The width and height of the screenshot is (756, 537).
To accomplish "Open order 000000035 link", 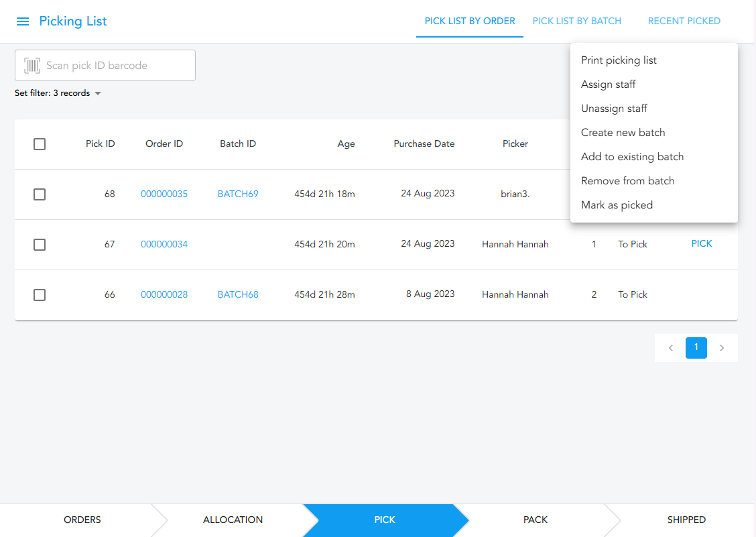I will 164,194.
